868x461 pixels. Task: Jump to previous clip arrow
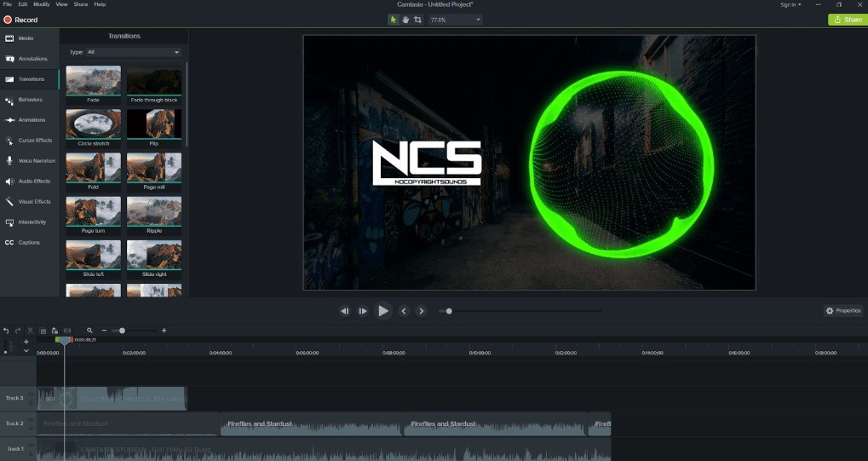point(404,311)
